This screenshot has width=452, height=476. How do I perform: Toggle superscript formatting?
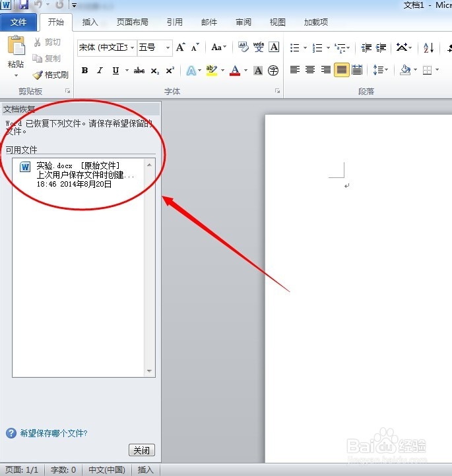pos(170,71)
